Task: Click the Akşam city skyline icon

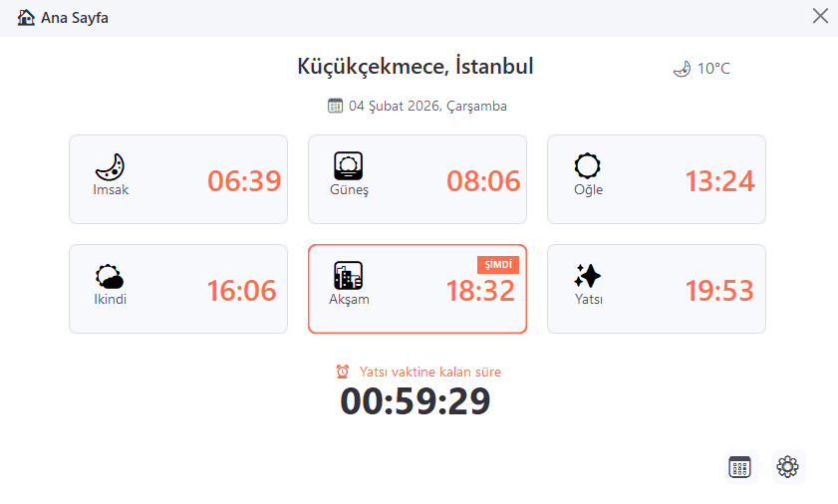Action: click(349, 276)
